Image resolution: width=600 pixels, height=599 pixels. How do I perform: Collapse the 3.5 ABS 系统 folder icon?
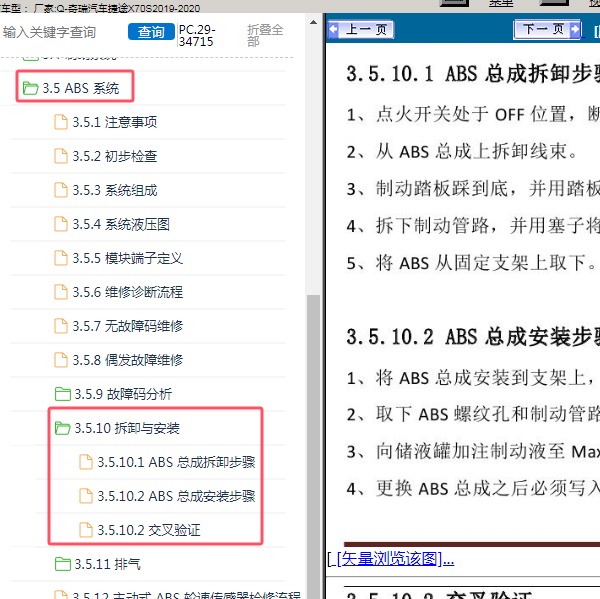pyautogui.click(x=30, y=88)
